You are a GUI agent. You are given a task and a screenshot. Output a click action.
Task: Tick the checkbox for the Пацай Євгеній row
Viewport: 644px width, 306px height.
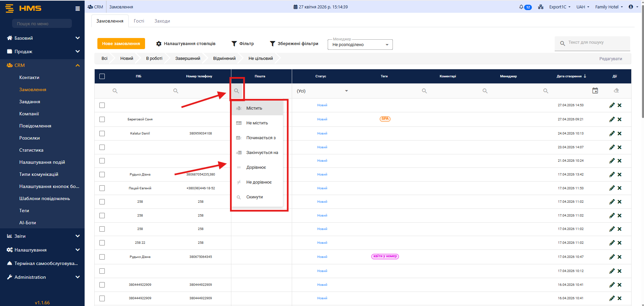102,188
